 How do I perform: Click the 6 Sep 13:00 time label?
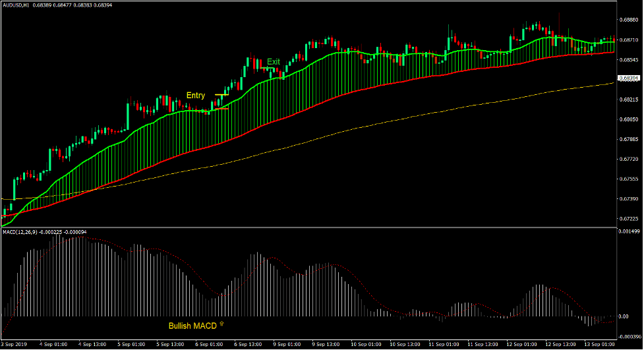(249, 345)
